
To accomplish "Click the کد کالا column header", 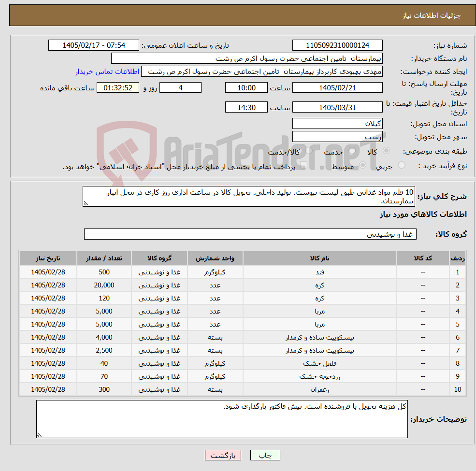I will [423, 258].
